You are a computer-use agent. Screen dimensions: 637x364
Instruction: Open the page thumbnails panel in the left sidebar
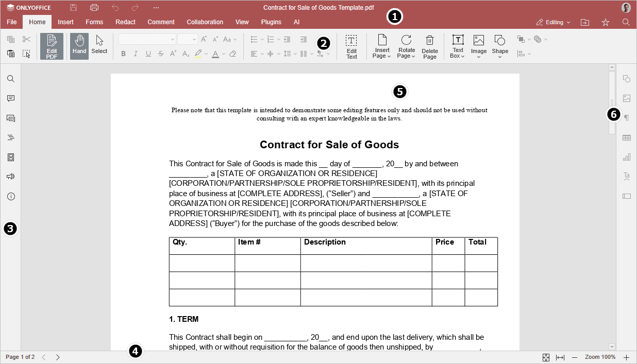[11, 157]
